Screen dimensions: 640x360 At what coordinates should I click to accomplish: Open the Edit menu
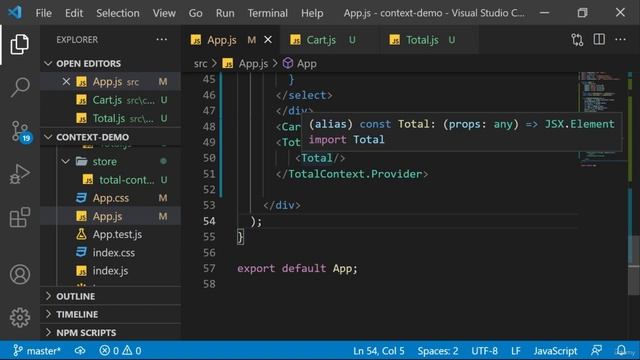click(74, 13)
